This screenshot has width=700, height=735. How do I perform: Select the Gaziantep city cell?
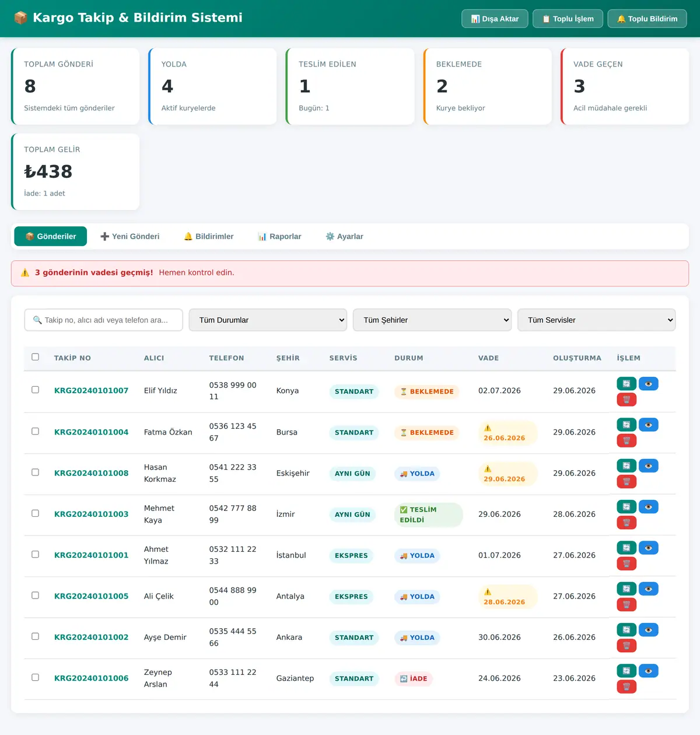[x=295, y=678]
